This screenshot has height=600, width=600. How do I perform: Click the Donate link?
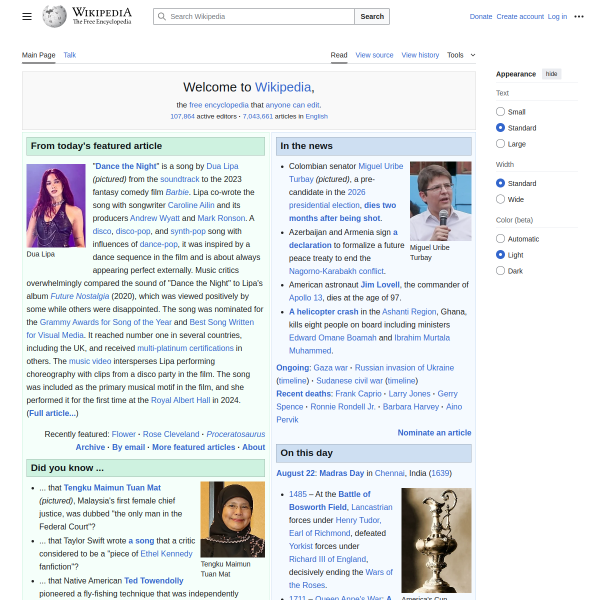tap(481, 16)
